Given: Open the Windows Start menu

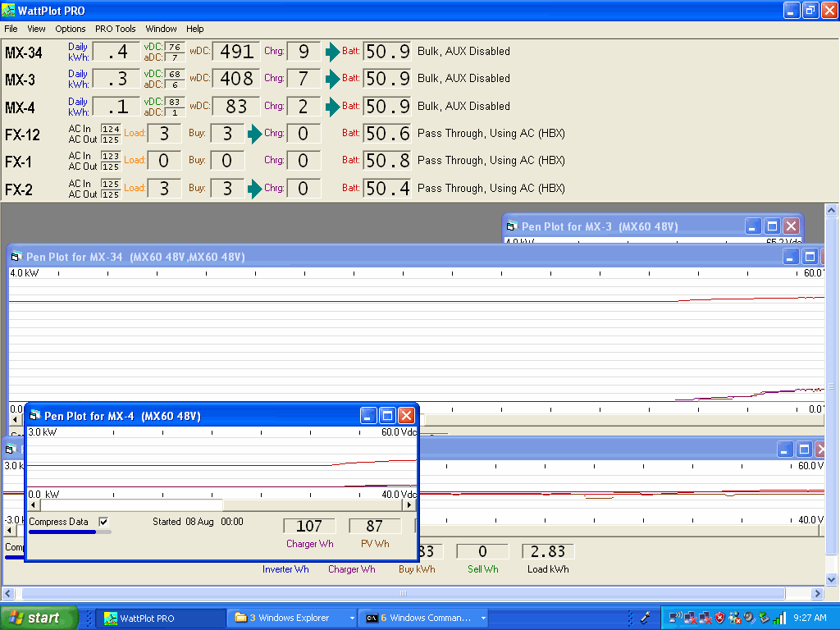Looking at the screenshot, I should (39, 618).
